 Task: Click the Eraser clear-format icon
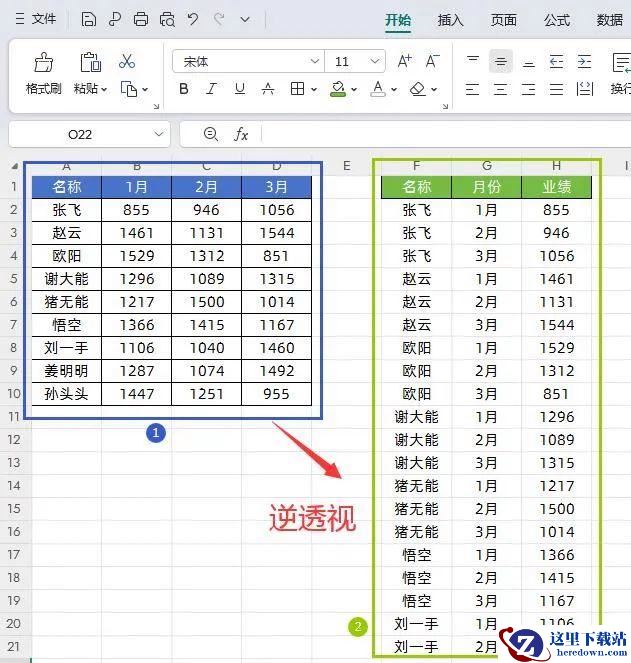click(418, 89)
